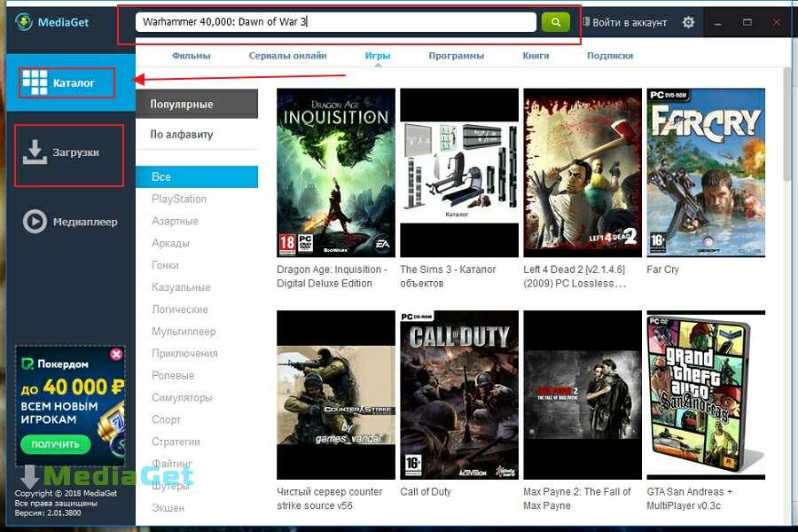Click the MediaGet logo icon
Screen dimensions: 798x532
point(23,22)
